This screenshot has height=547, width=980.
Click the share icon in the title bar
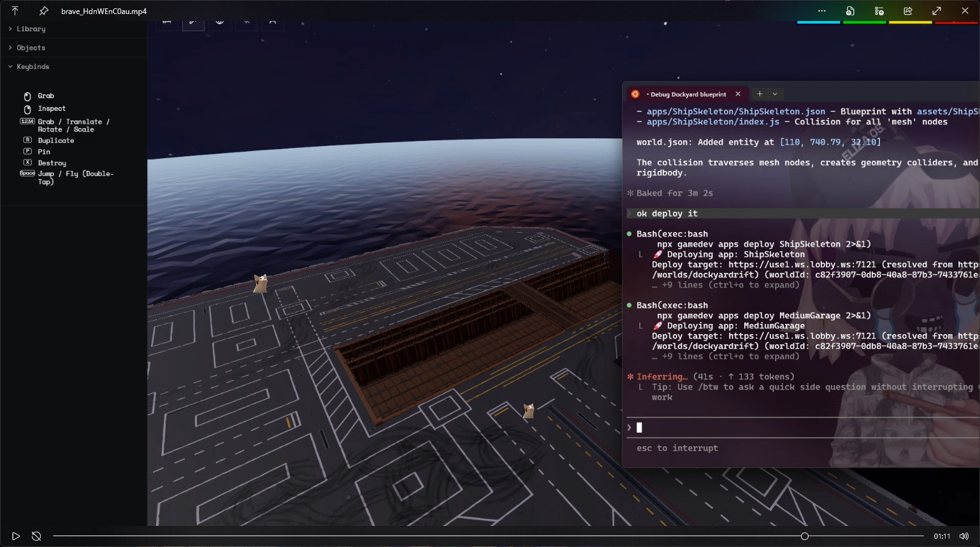[x=908, y=11]
